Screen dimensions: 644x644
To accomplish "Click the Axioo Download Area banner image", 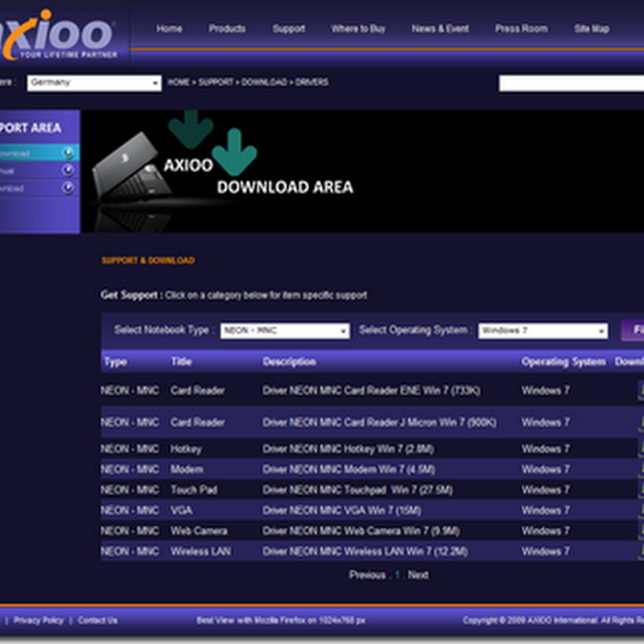I will click(x=362, y=171).
